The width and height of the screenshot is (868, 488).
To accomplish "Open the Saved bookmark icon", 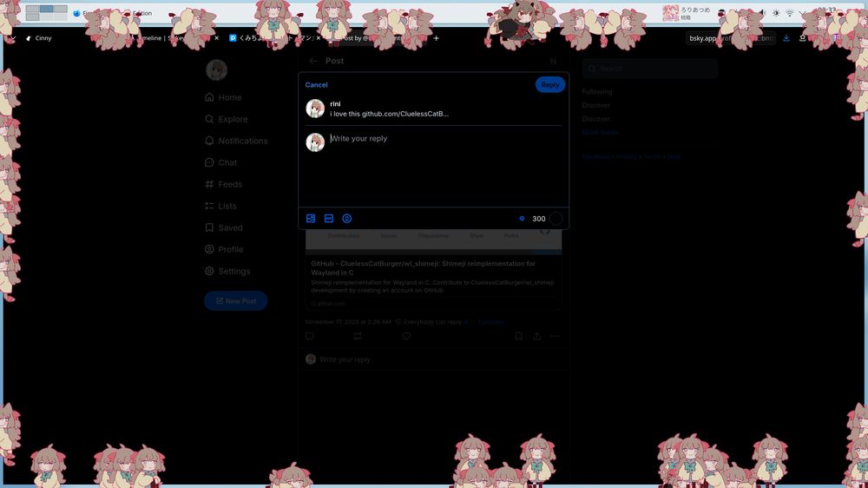I will click(x=209, y=228).
